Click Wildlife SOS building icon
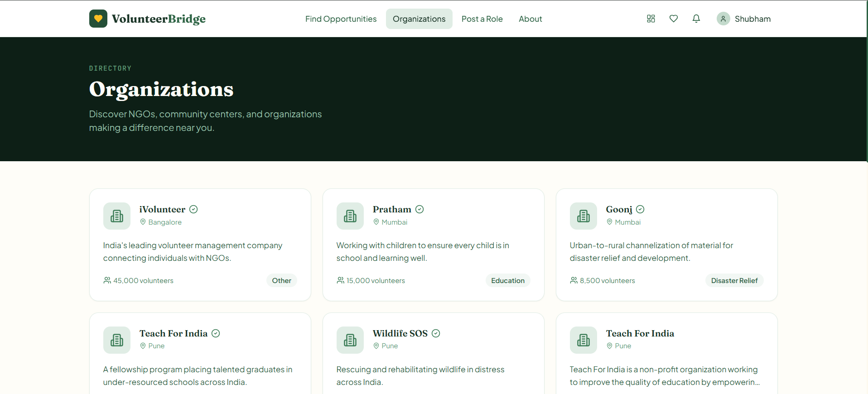 pyautogui.click(x=350, y=340)
